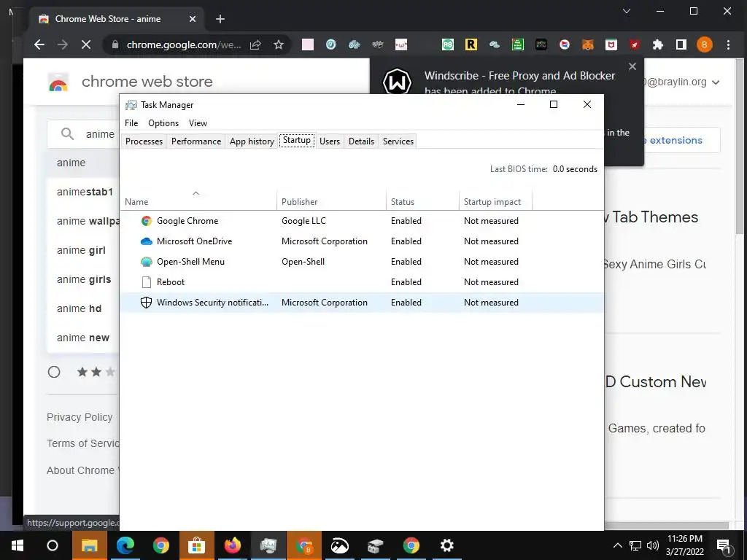Open Task Manager View menu
Screen dimensions: 747x560
[198, 122]
